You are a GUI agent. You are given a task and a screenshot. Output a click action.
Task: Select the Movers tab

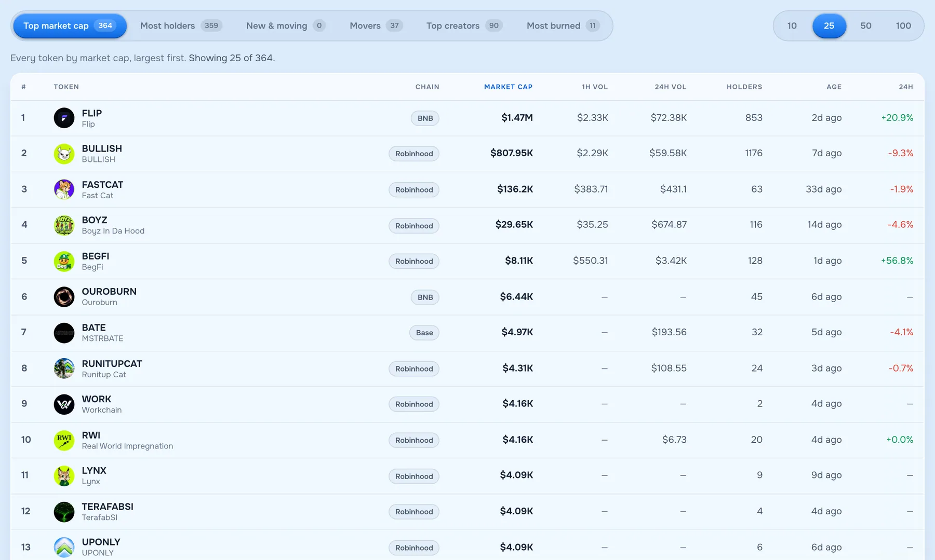coord(376,26)
